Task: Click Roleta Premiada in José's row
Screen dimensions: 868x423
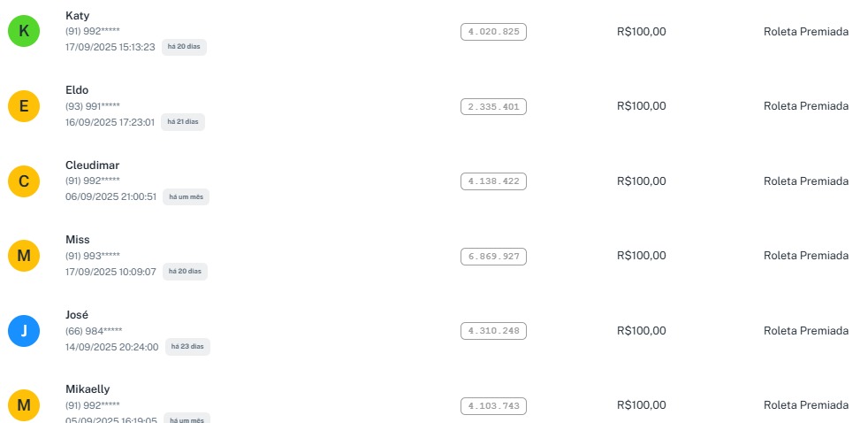Action: [x=805, y=331]
